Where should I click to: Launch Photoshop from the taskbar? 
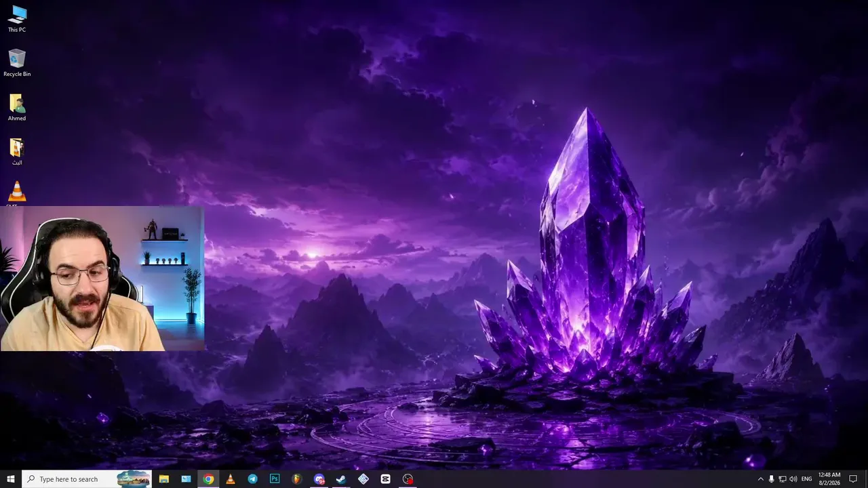click(275, 479)
